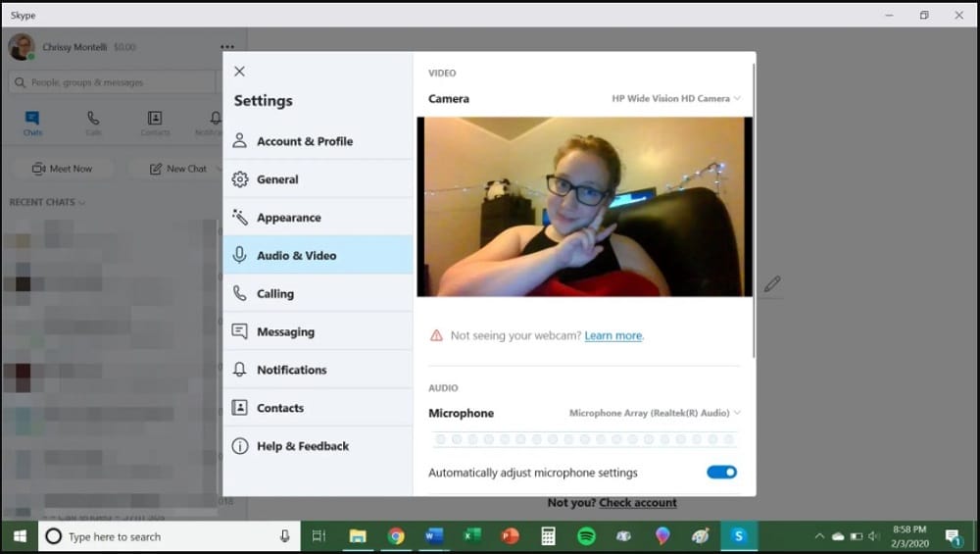The width and height of the screenshot is (980, 554).
Task: Click the People, groups & messages search field
Action: click(113, 82)
